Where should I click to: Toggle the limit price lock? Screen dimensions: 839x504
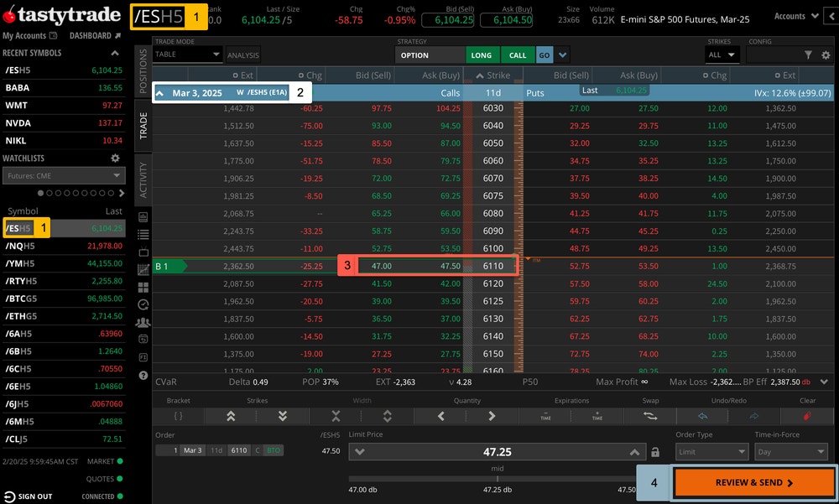pos(655,452)
